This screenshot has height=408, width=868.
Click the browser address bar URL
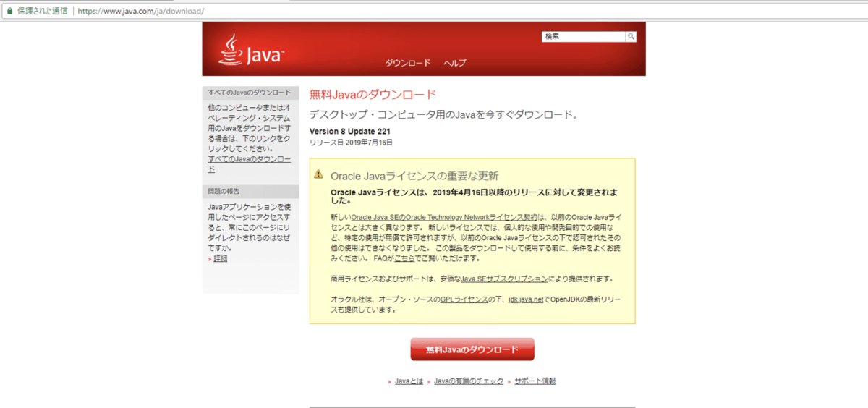point(140,12)
